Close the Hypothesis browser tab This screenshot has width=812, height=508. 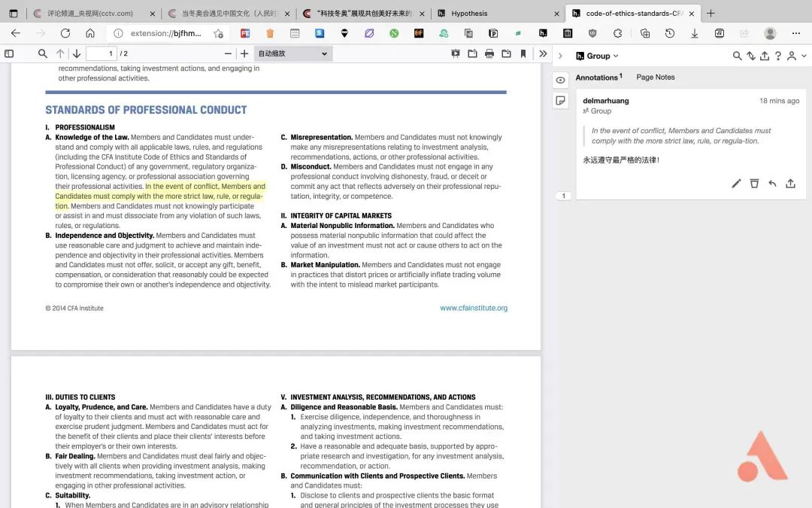556,14
